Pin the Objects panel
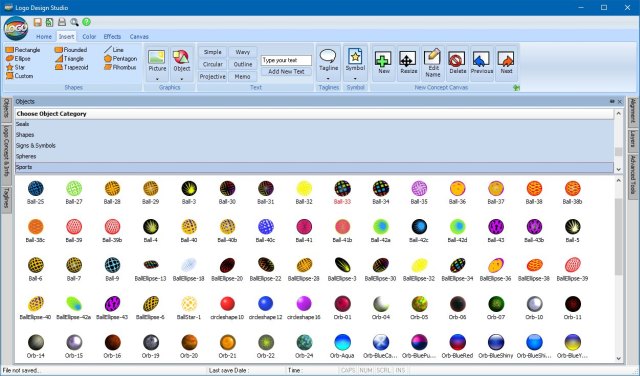The image size is (640, 376). point(612,101)
